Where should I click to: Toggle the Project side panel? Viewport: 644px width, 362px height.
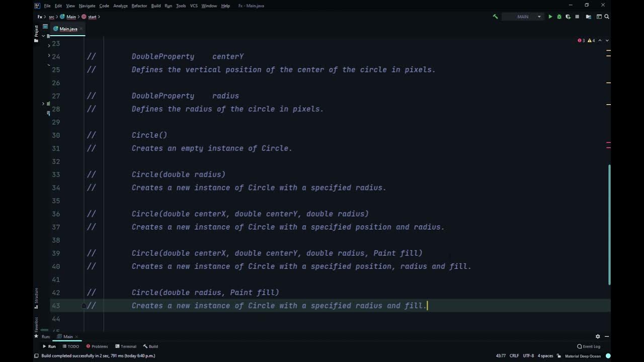36,31
